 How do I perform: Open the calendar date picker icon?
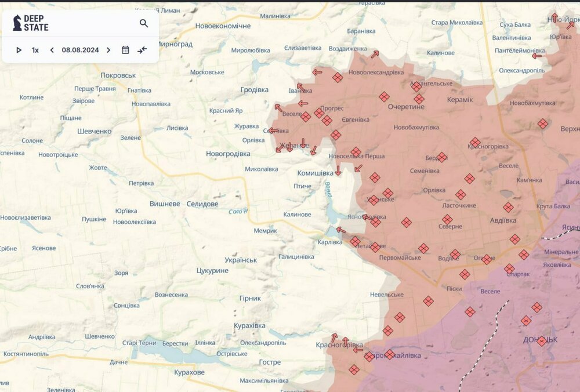pyautogui.click(x=125, y=50)
